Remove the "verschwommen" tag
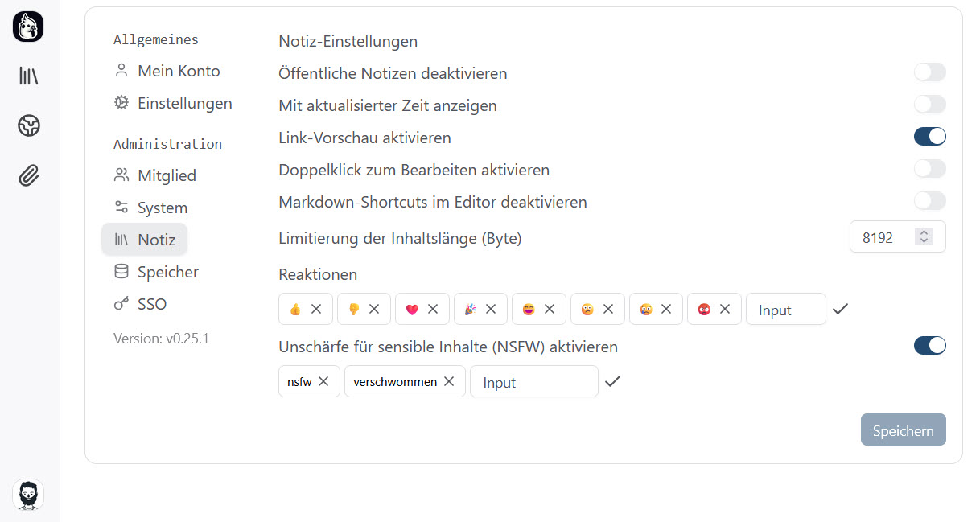980x522 pixels. click(x=449, y=381)
